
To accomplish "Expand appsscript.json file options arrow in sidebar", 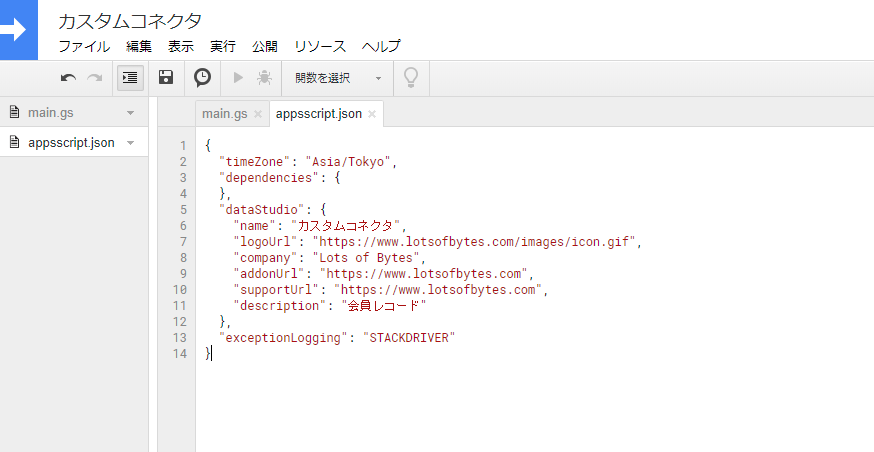I will point(131,143).
